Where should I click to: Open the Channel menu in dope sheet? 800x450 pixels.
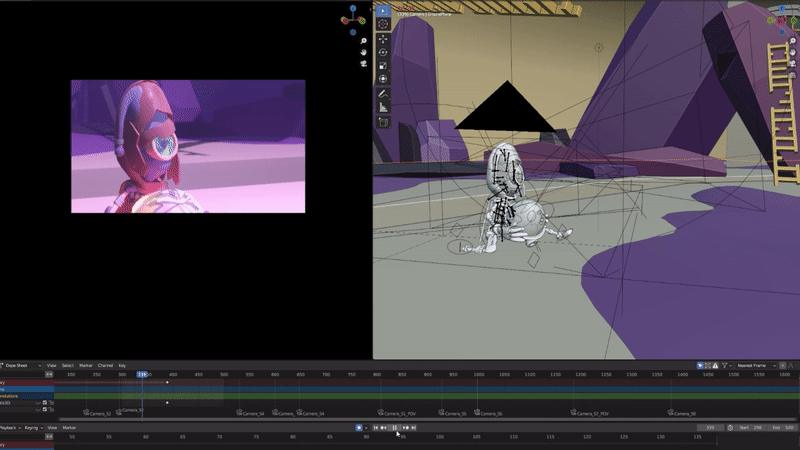coord(105,365)
